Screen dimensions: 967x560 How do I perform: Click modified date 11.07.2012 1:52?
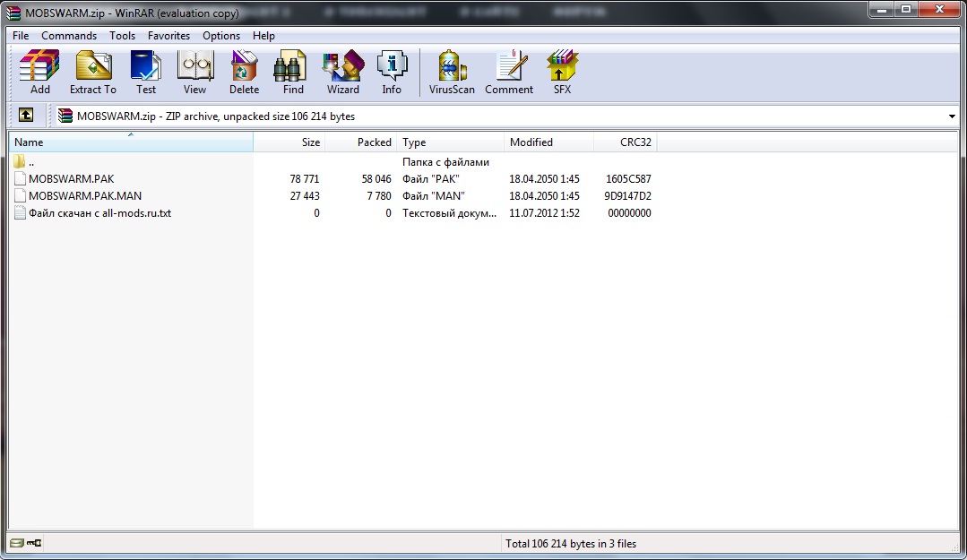click(x=545, y=213)
